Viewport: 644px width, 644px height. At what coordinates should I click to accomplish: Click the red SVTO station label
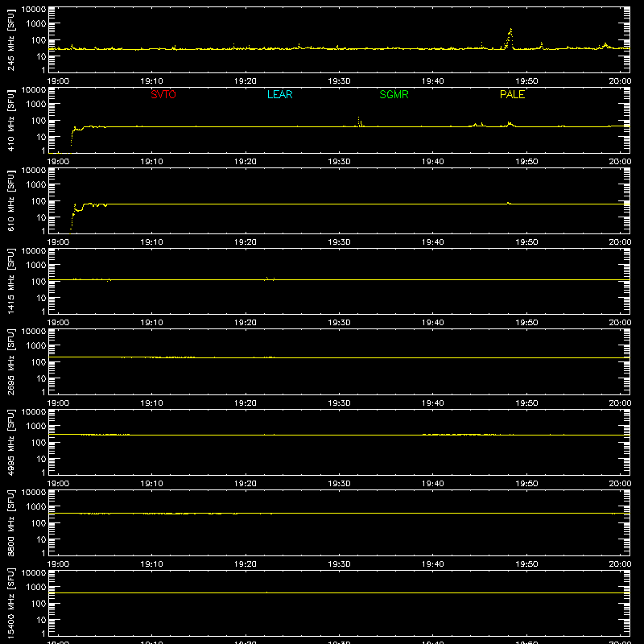[163, 94]
